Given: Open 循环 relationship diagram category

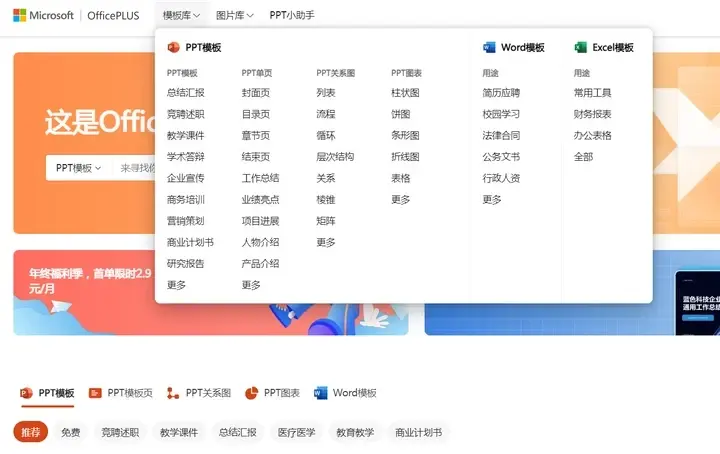Looking at the screenshot, I should [326, 135].
